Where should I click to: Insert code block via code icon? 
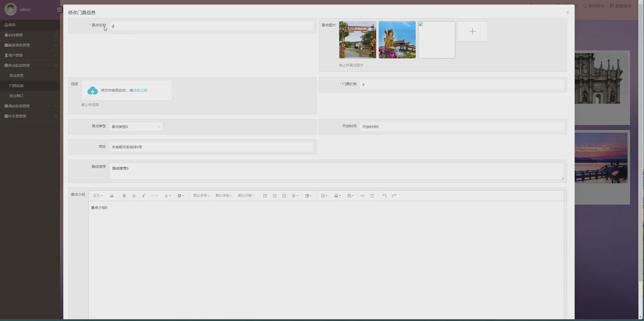362,196
